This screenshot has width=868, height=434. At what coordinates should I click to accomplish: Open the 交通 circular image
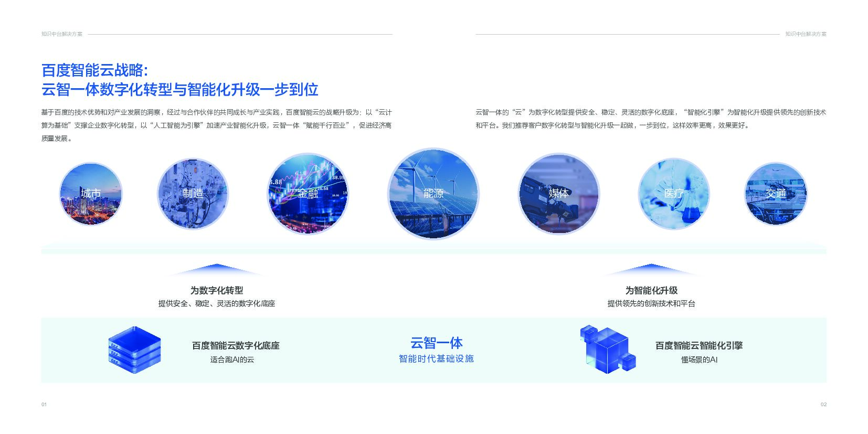coord(776,194)
